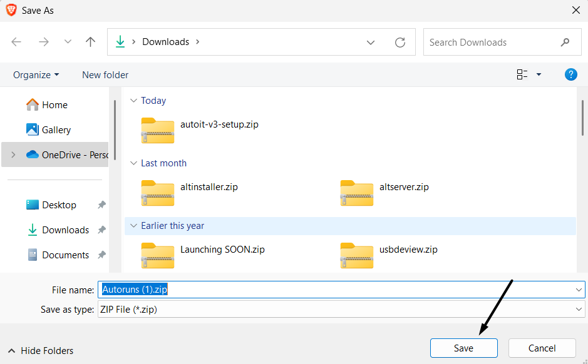Create a New folder
The width and height of the screenshot is (588, 364).
point(105,75)
